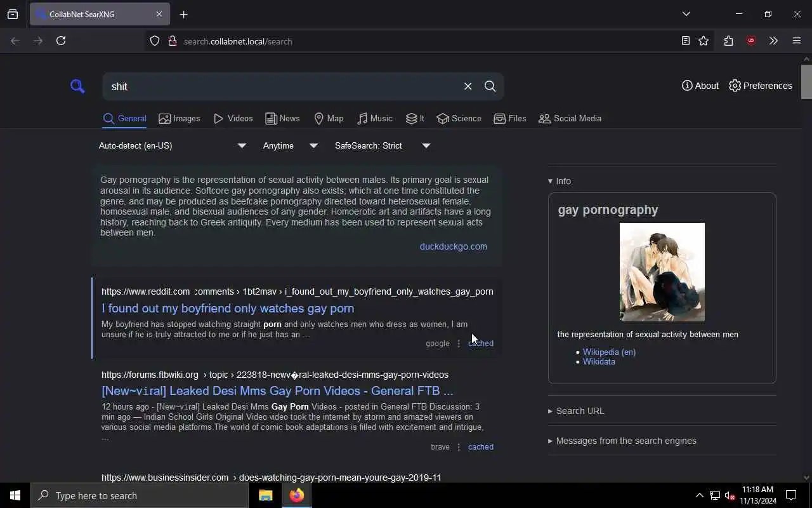Select the General search tab
The image size is (812, 508).
click(125, 119)
